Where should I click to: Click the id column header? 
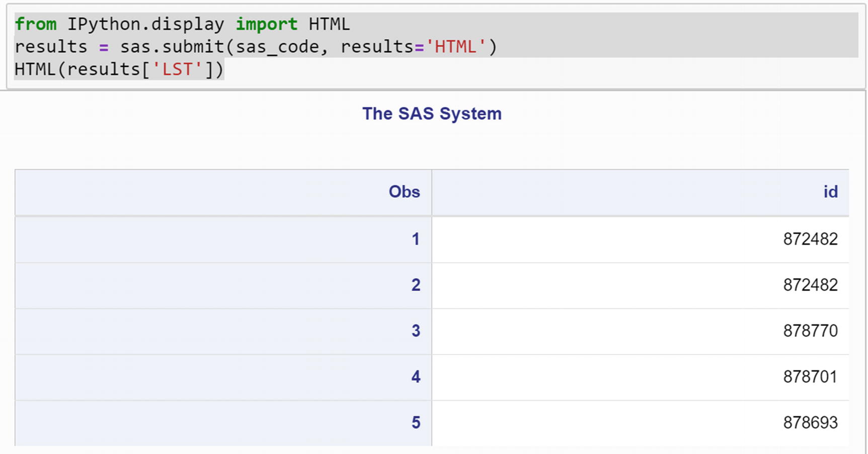pos(640,192)
